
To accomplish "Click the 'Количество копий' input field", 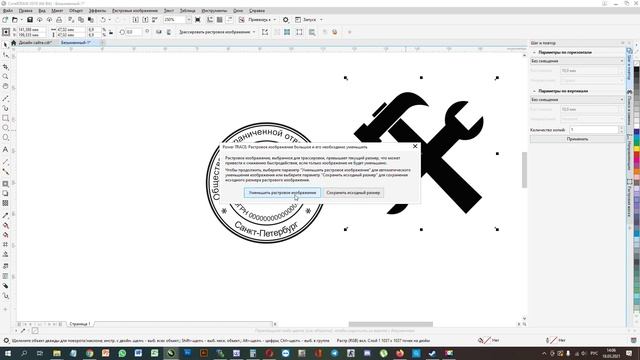I will coord(594,129).
